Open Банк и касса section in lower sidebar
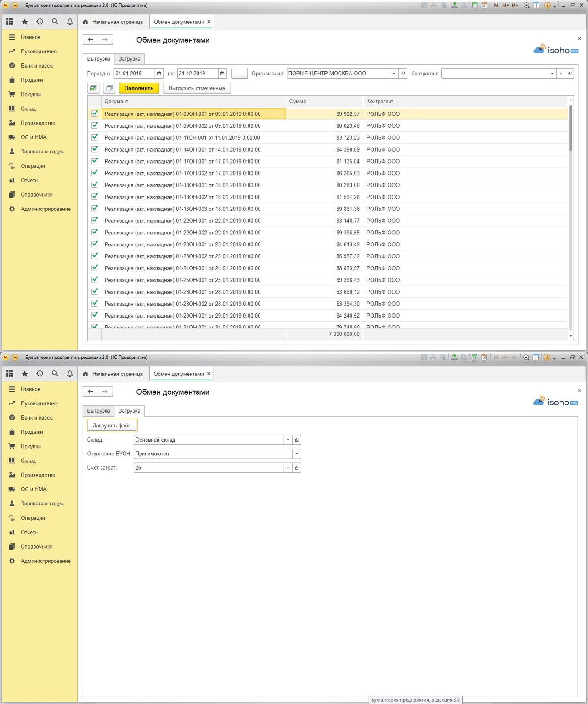Image resolution: width=588 pixels, height=704 pixels. click(x=37, y=418)
